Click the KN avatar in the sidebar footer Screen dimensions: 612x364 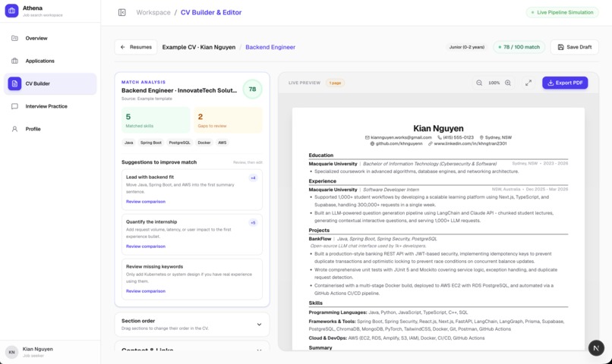click(x=11, y=352)
